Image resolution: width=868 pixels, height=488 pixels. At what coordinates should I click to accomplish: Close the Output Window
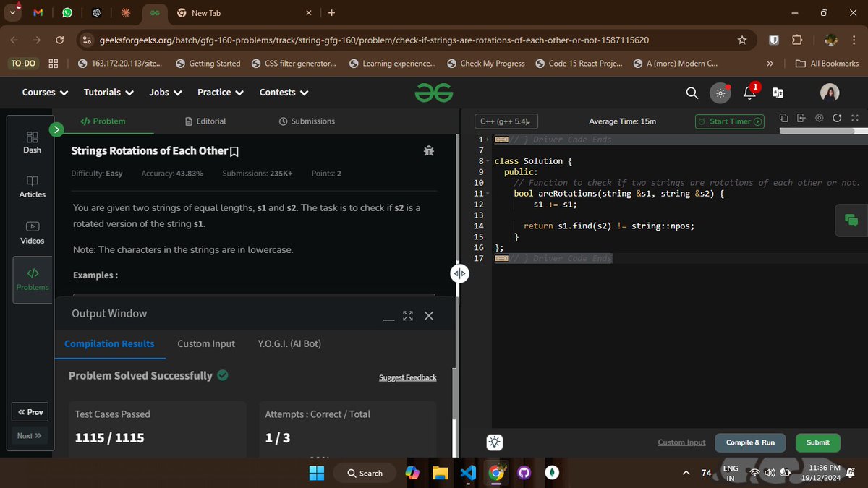click(429, 316)
